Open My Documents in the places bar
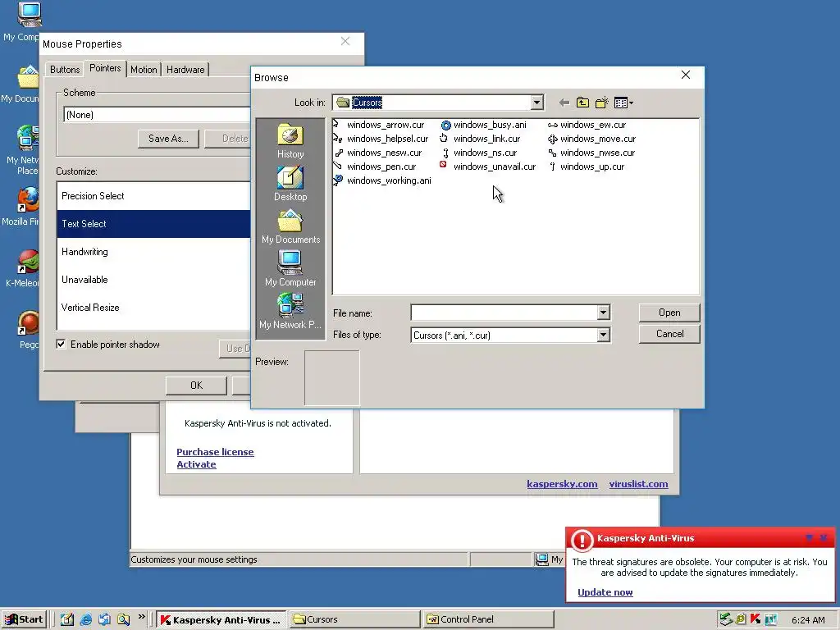 (x=290, y=226)
